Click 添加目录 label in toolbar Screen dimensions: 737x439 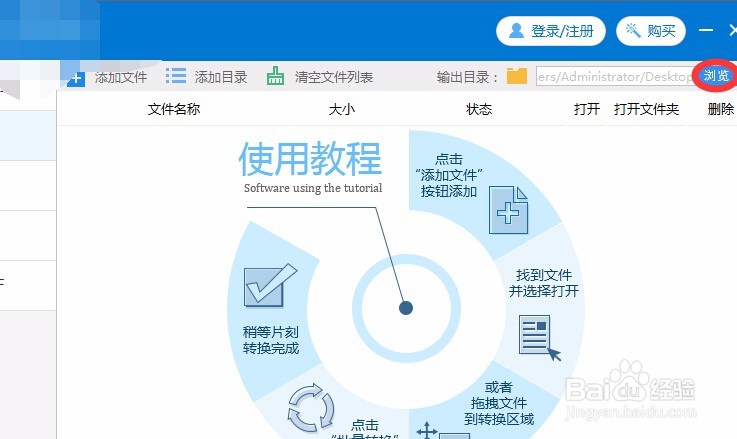tap(221, 77)
